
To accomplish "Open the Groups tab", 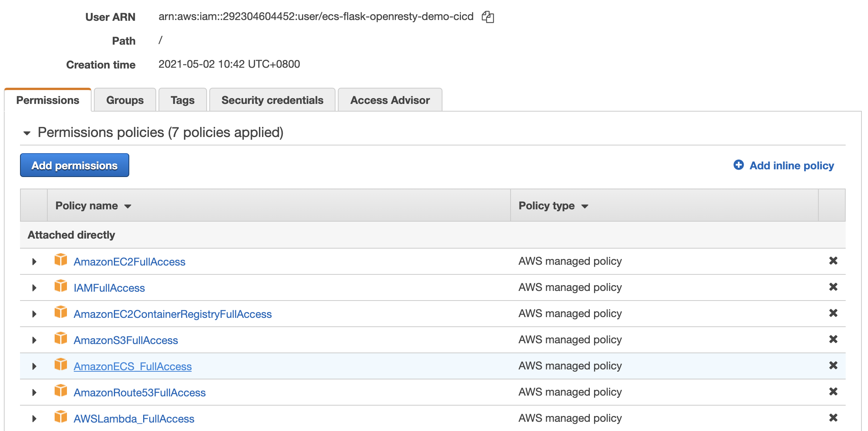I will [x=125, y=100].
